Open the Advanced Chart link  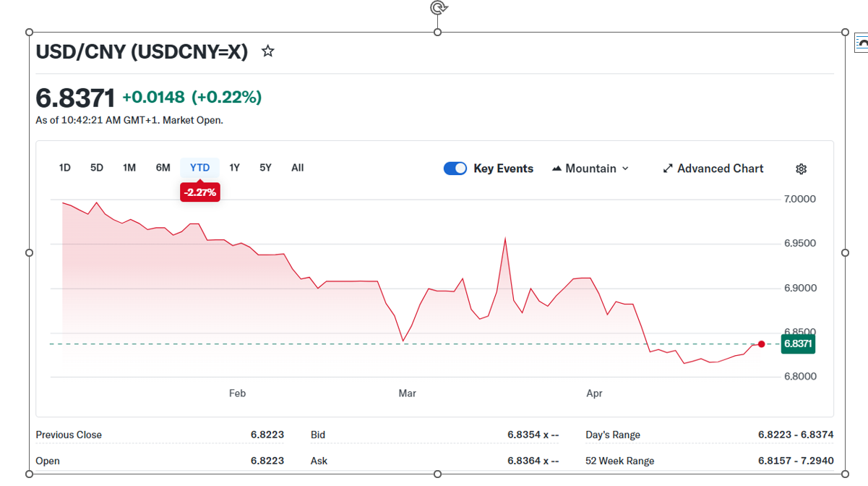[x=713, y=169]
